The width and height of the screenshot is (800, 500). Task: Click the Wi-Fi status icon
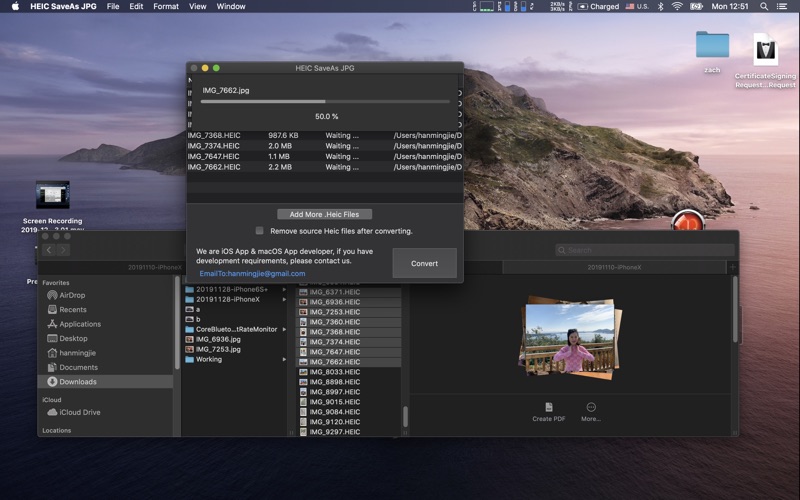677,6
